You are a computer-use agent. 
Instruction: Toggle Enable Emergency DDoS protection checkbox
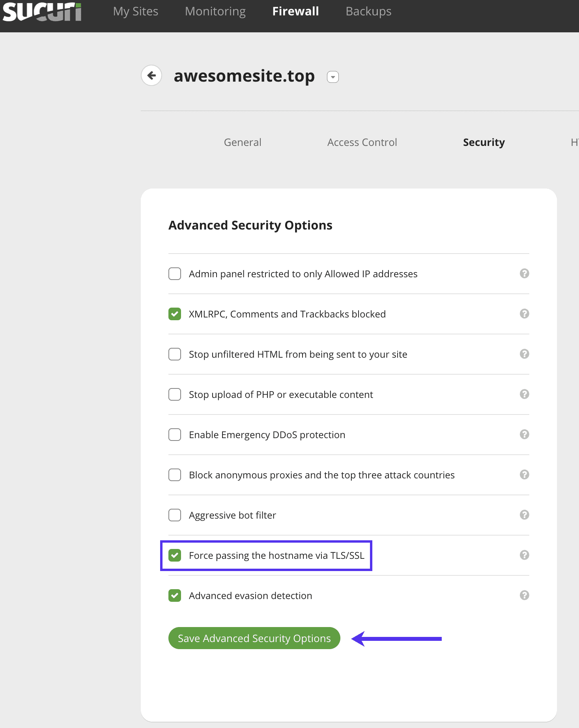pyautogui.click(x=175, y=435)
